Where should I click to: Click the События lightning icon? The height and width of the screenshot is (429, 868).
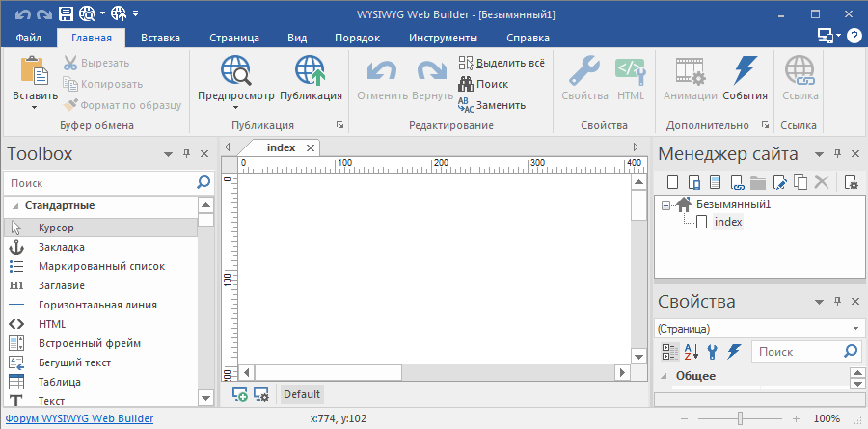(745, 72)
